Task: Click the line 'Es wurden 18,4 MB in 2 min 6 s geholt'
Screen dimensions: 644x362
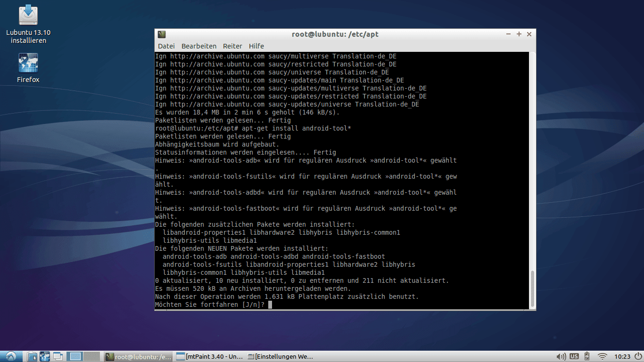Action: [x=247, y=112]
